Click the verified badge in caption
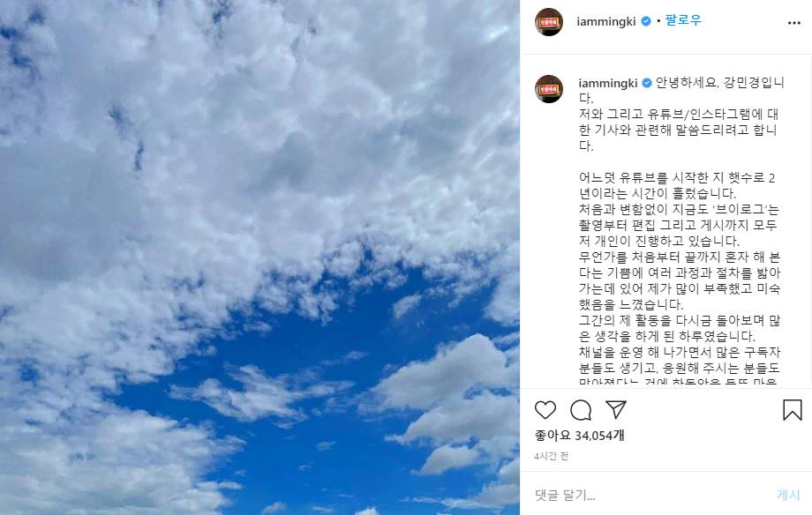Viewport: 812px width, 515px height. [x=647, y=83]
